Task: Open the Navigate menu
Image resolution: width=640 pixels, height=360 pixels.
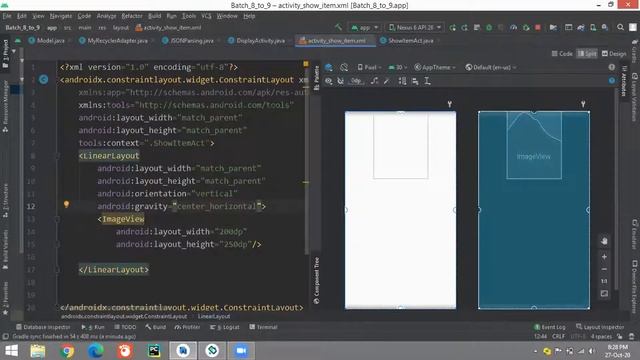Action: [61, 16]
